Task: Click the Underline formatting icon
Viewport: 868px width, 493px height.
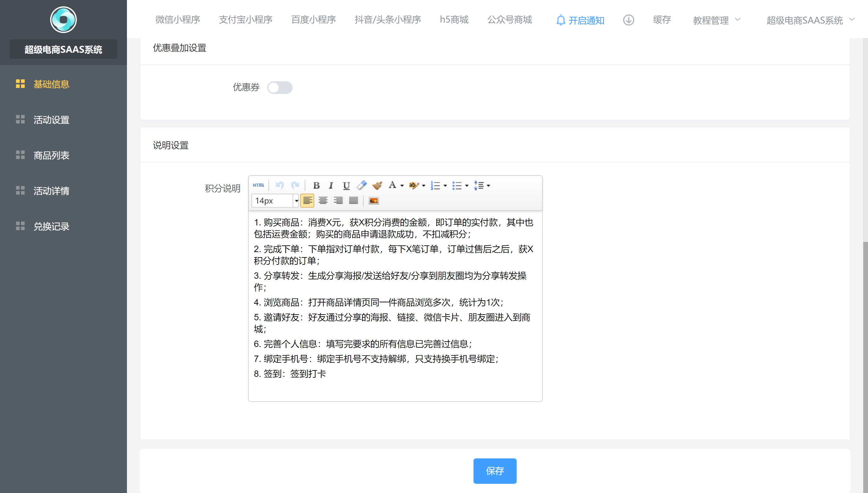Action: click(x=346, y=186)
